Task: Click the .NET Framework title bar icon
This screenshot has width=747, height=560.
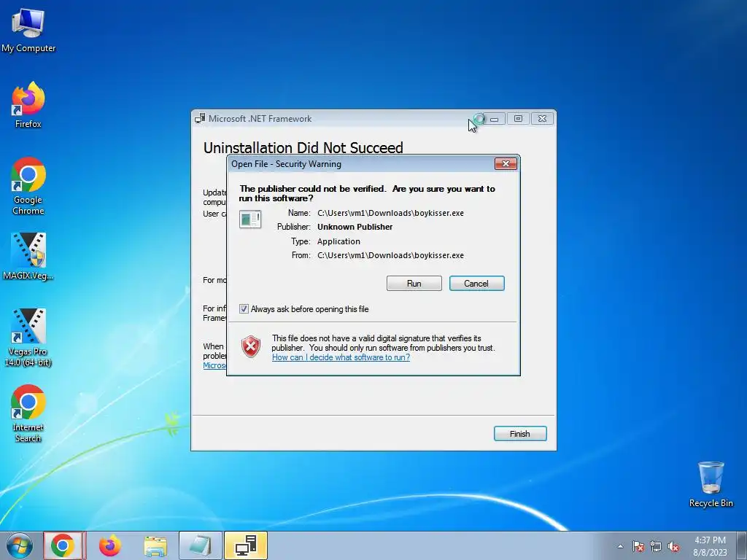Action: click(x=200, y=119)
